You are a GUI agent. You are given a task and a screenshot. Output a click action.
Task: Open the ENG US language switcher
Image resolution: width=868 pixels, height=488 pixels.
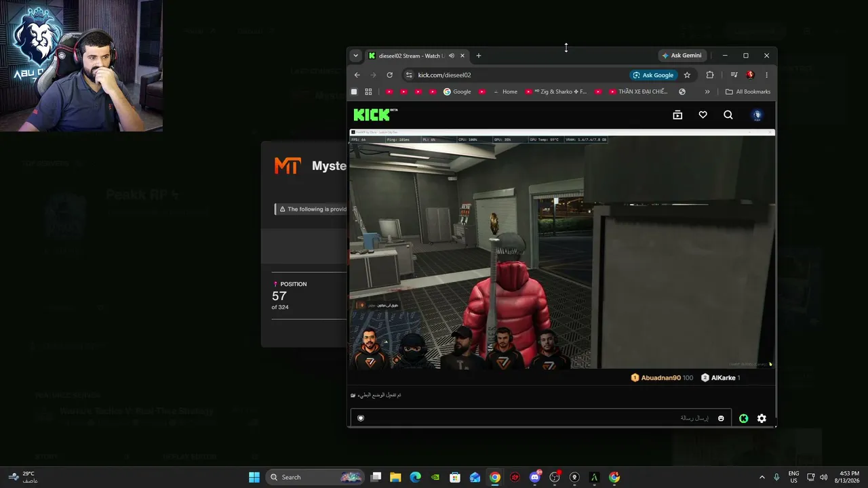[793, 477]
